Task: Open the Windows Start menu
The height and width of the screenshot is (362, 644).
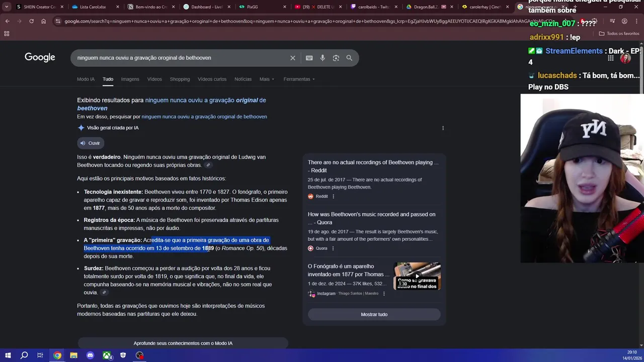Action: point(8,355)
